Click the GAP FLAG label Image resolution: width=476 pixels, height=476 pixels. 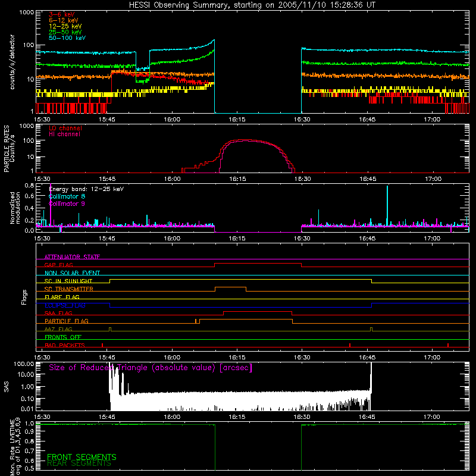(58, 265)
